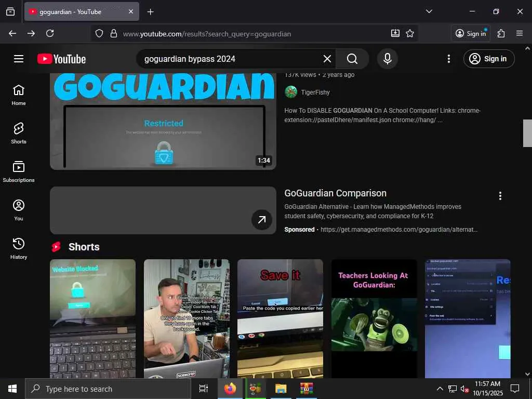Expand the list all tabs chevron
This screenshot has height=399, width=532.
point(429,11)
